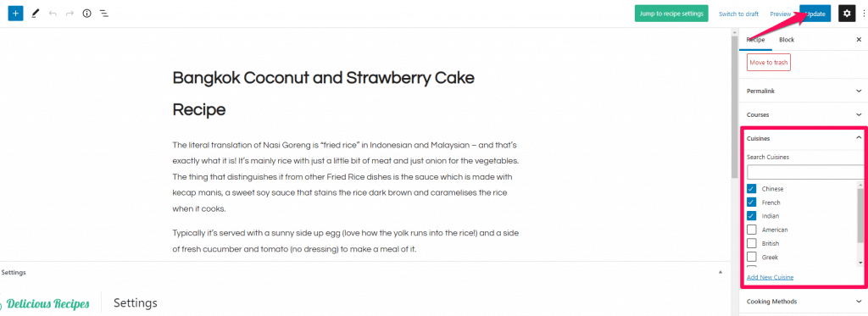This screenshot has width=868, height=316.
Task: Switch to the Block tab
Action: point(786,40)
